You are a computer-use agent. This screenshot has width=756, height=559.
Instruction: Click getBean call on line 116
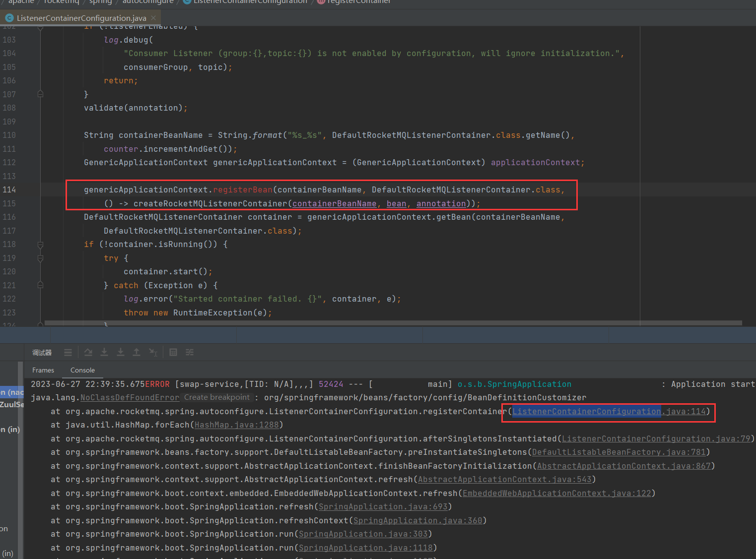(x=454, y=217)
